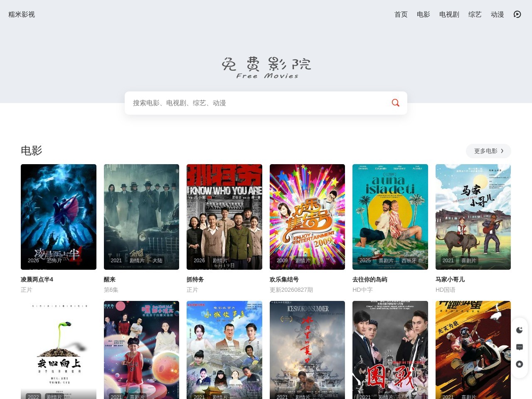Click the 凌晨两点半4 title link
The width and height of the screenshot is (532, 399).
coord(37,279)
